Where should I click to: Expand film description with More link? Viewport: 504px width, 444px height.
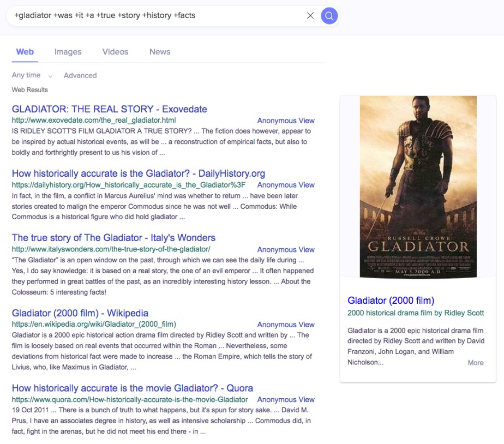(x=476, y=363)
